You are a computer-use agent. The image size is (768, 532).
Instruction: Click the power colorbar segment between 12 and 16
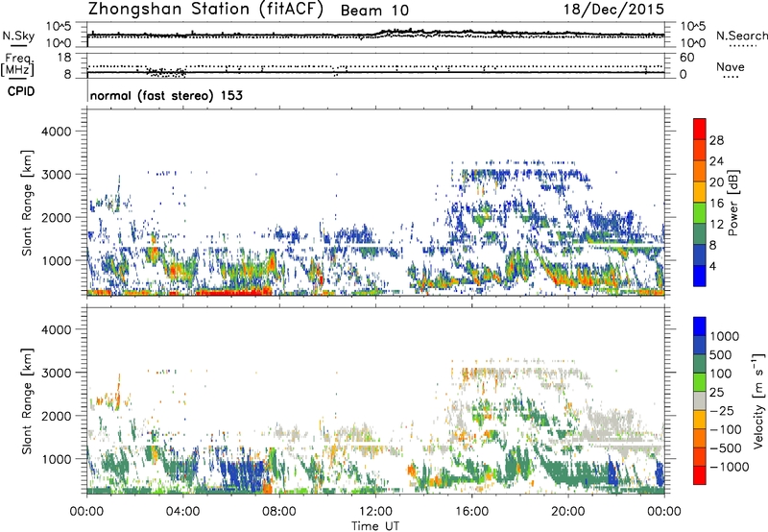pyautogui.click(x=700, y=213)
